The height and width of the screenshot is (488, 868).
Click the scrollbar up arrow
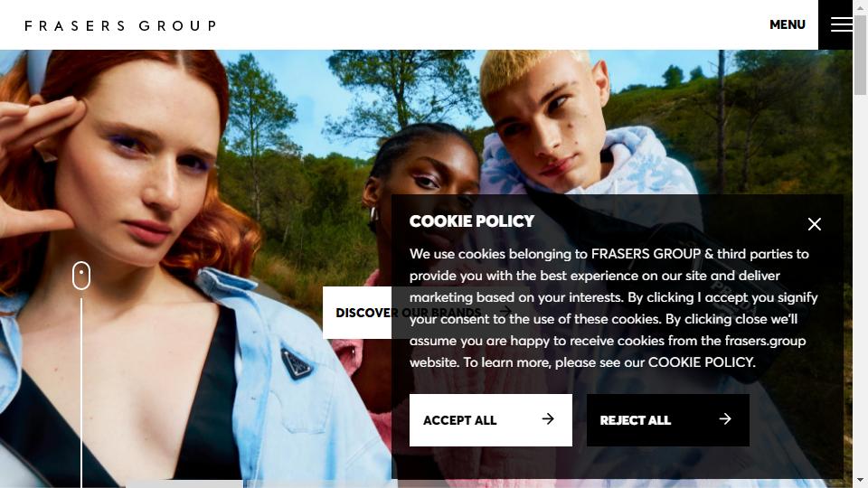point(860,8)
